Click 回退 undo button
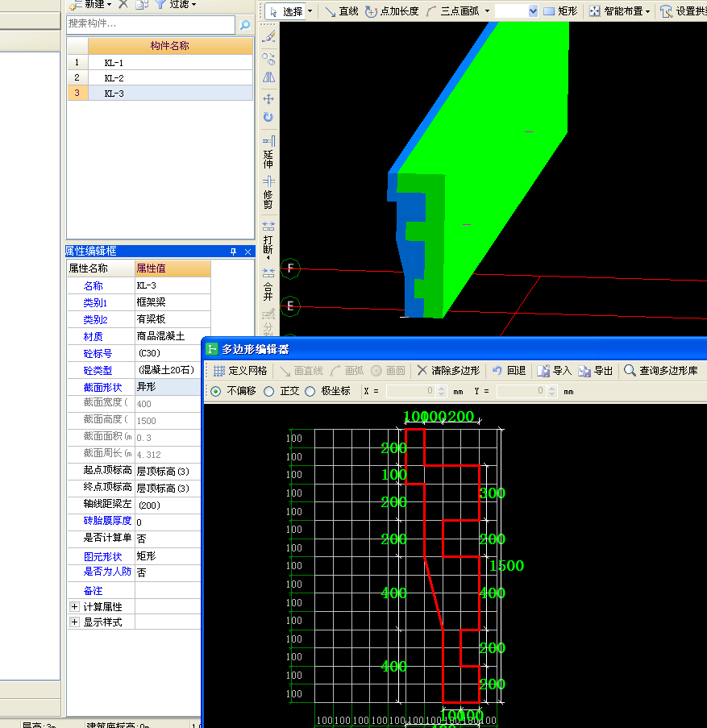Viewport: 707px width, 728px height. coord(509,371)
